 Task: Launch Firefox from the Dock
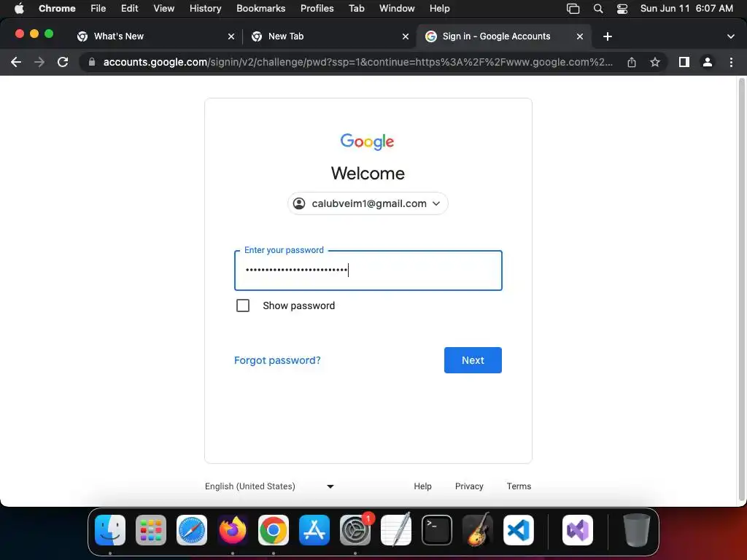coord(233,530)
